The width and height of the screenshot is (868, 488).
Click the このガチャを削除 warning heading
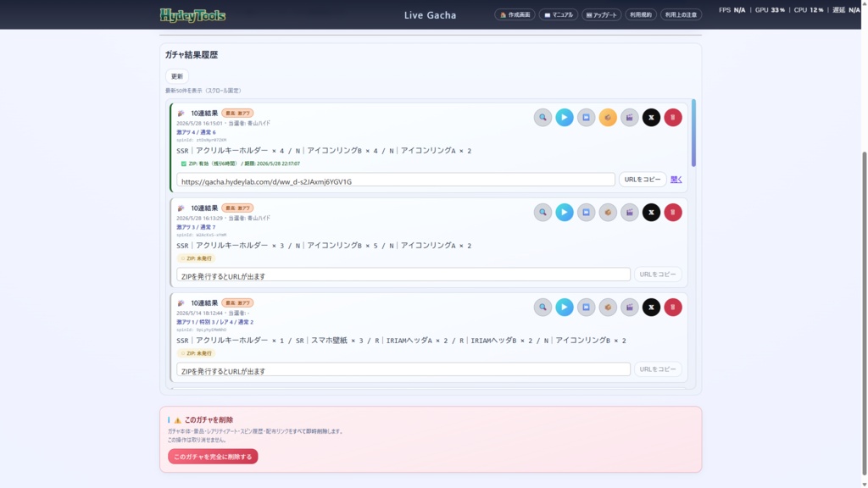[209, 420]
